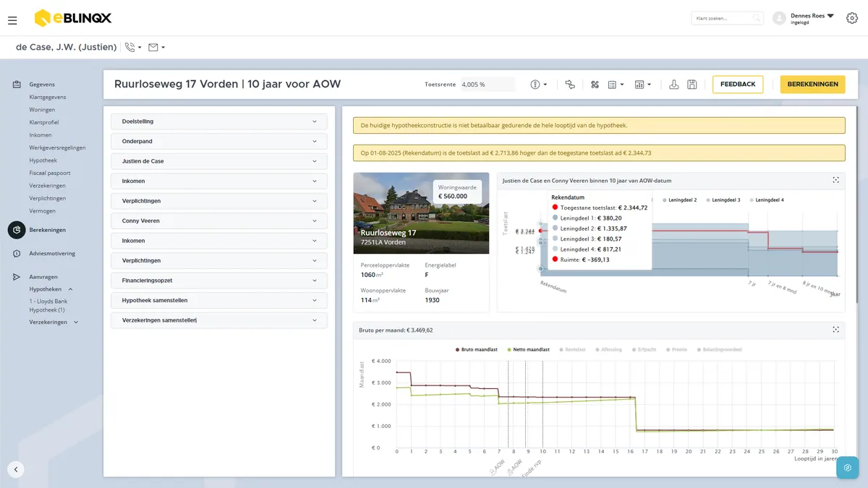
Task: Open Klantprofiel in the sidebar
Action: pos(44,122)
